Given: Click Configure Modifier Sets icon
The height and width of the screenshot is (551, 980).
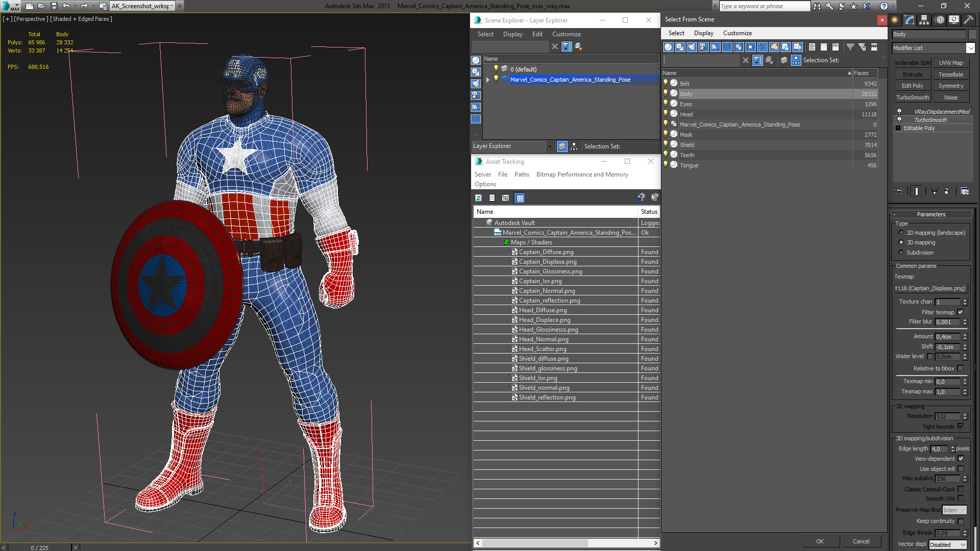Looking at the screenshot, I should 965,191.
